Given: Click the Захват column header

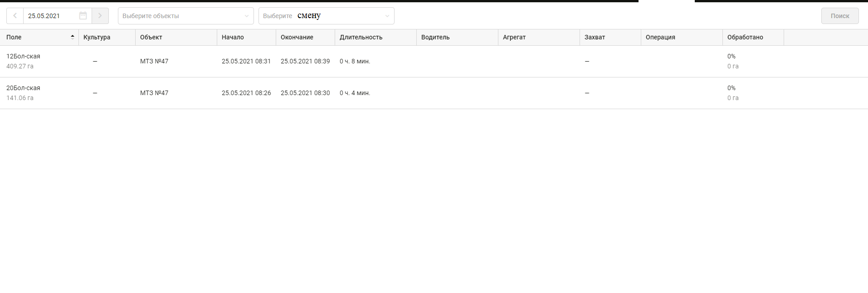Looking at the screenshot, I should 595,37.
